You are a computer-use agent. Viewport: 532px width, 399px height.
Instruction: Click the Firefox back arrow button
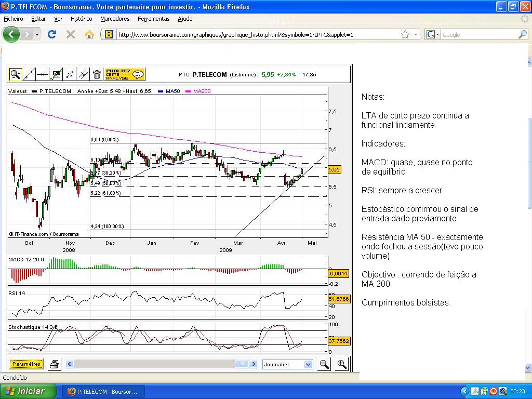(x=11, y=34)
